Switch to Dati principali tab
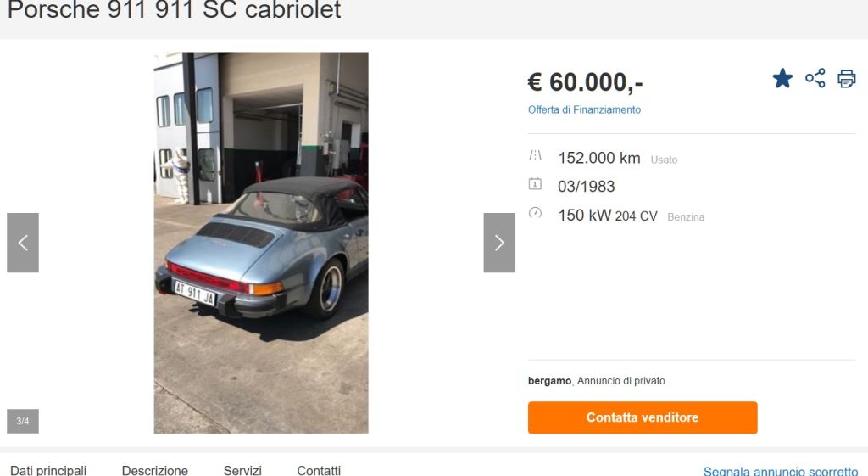The height and width of the screenshot is (476, 868). click(48, 470)
